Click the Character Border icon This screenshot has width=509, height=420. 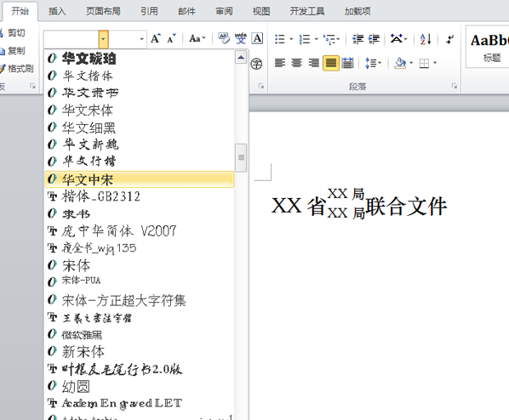(x=257, y=38)
